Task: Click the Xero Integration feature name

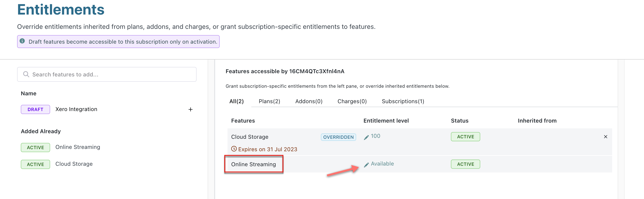Action: tap(76, 109)
